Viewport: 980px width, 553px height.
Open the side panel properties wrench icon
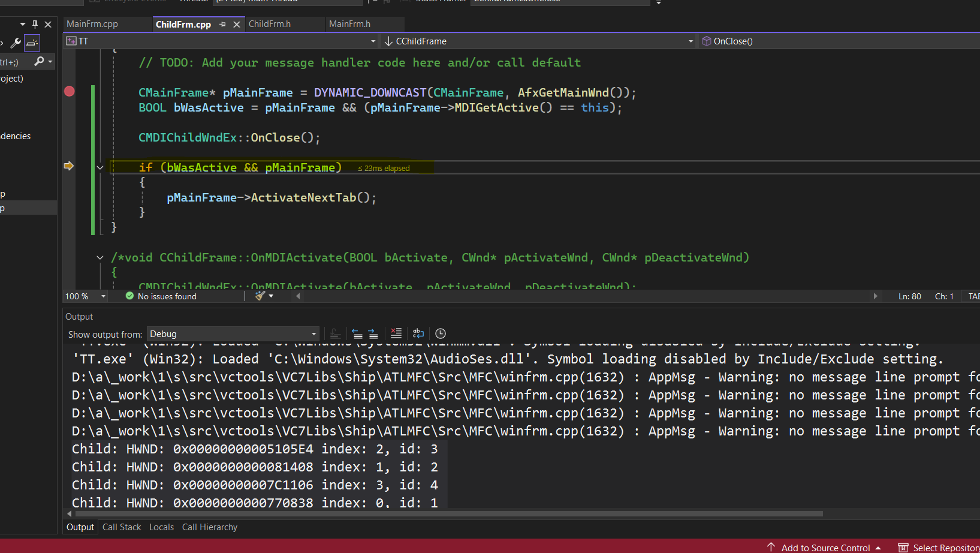[16, 43]
